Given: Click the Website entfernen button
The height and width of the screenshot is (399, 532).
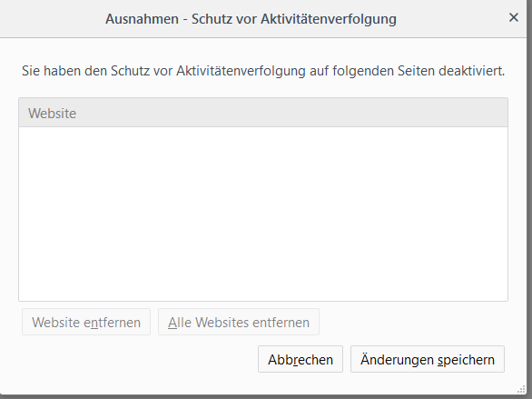Looking at the screenshot, I should tap(86, 322).
